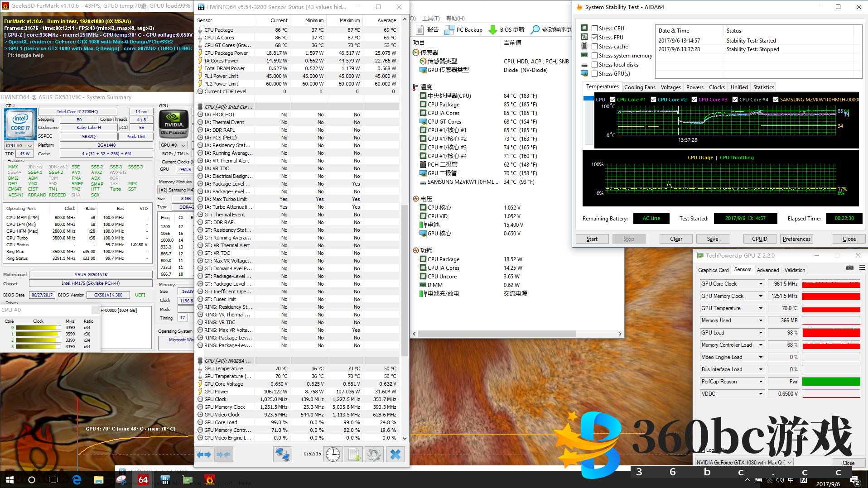
Task: Click the Preferences button
Action: pyautogui.click(x=796, y=239)
